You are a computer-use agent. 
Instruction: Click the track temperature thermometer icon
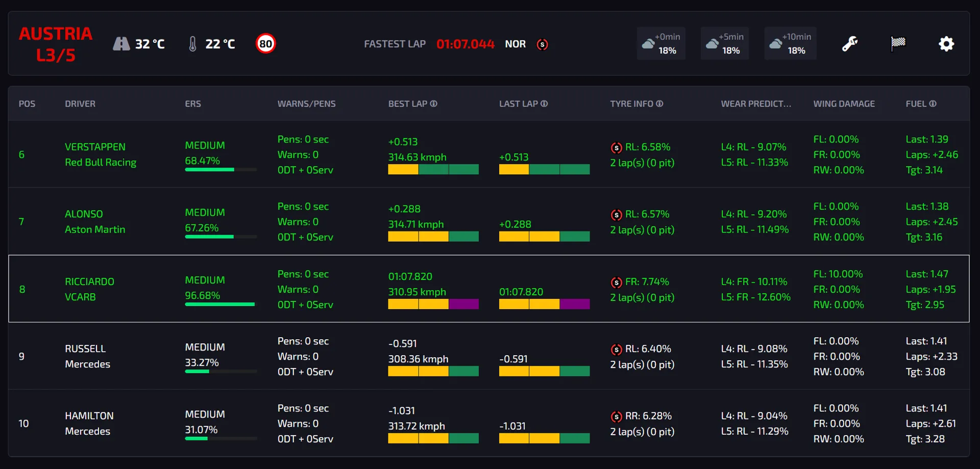192,43
